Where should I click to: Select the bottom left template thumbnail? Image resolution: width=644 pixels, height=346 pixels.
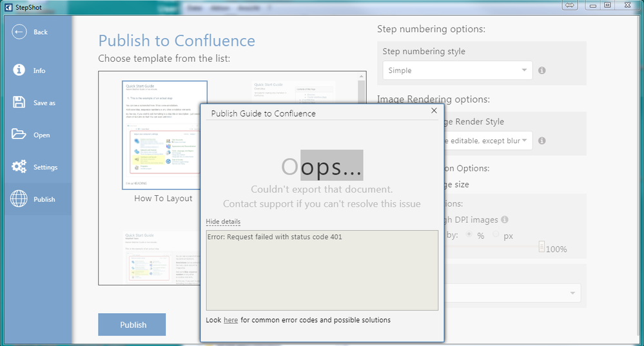tap(161, 257)
